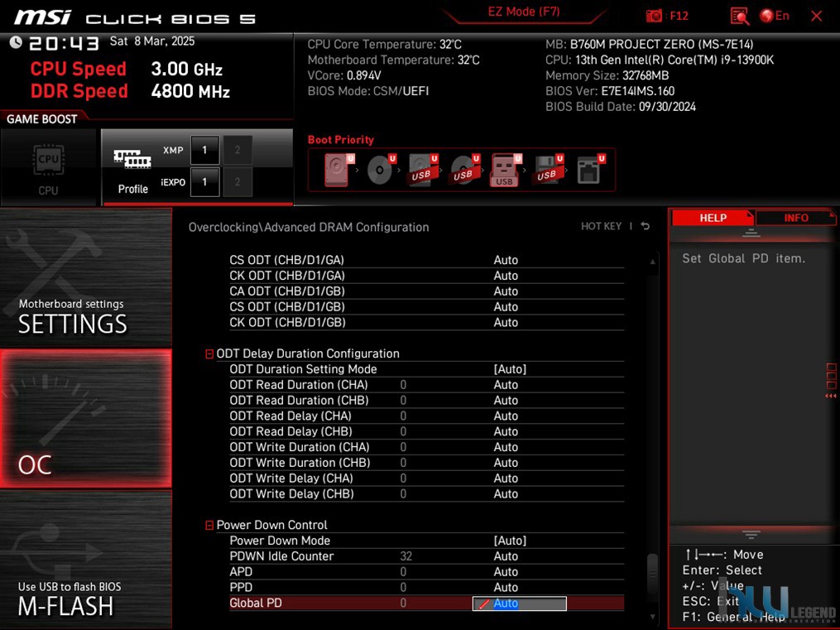Close the BIOS with the red X

[x=817, y=16]
